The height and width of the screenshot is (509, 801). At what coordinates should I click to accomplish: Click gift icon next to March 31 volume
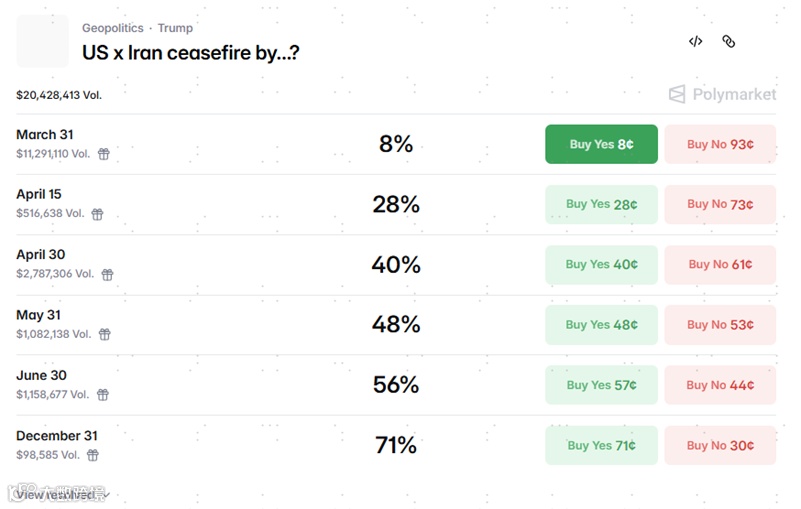pyautogui.click(x=103, y=154)
